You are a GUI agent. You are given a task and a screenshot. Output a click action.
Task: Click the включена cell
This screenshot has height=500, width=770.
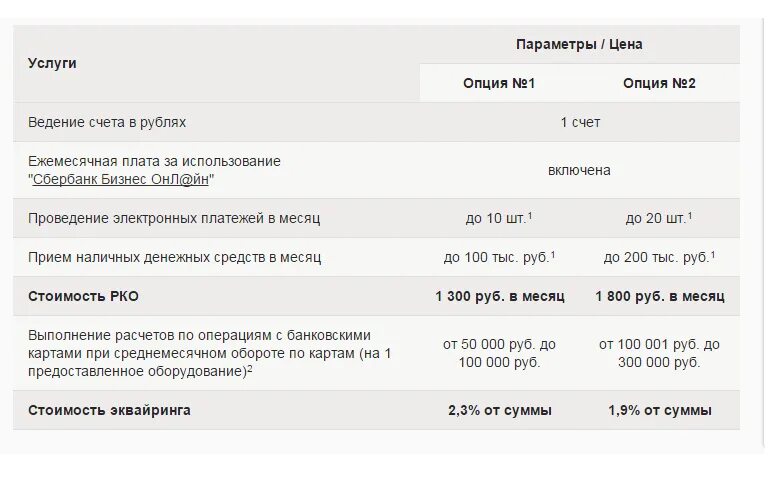click(579, 170)
